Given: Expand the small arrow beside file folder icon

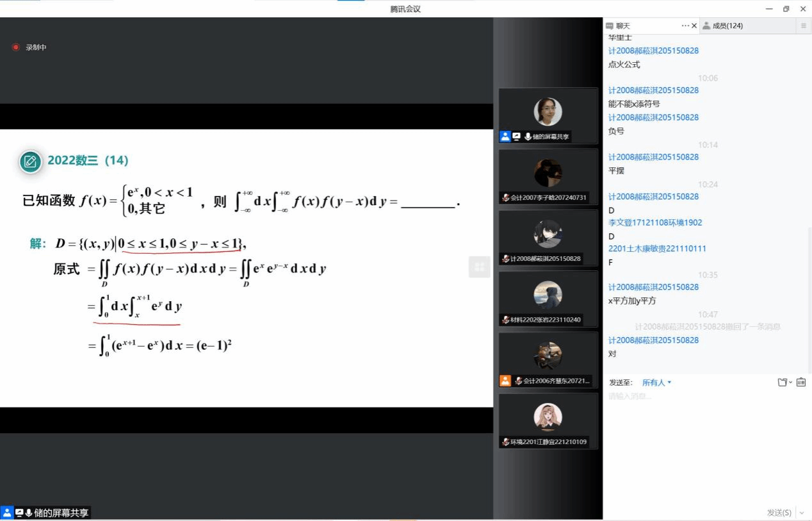Looking at the screenshot, I should coord(791,383).
